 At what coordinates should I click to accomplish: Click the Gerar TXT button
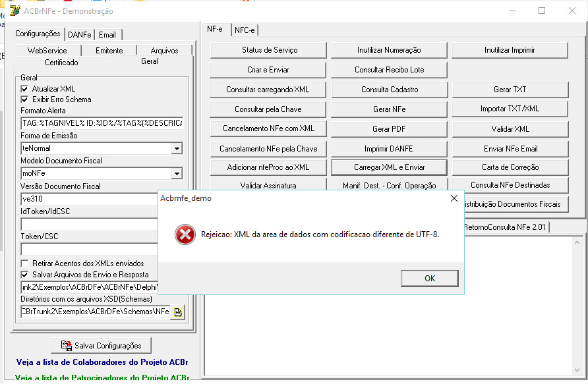(x=510, y=90)
